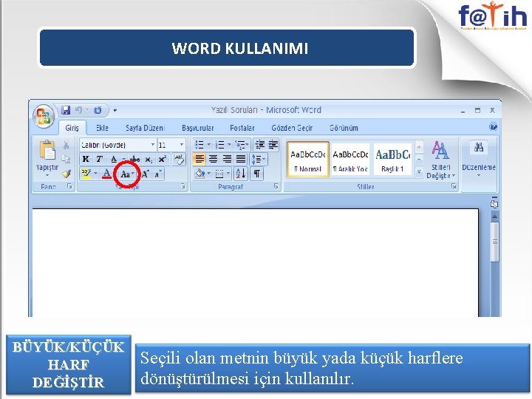Open the Yapıştır paste options arrow

point(47,175)
